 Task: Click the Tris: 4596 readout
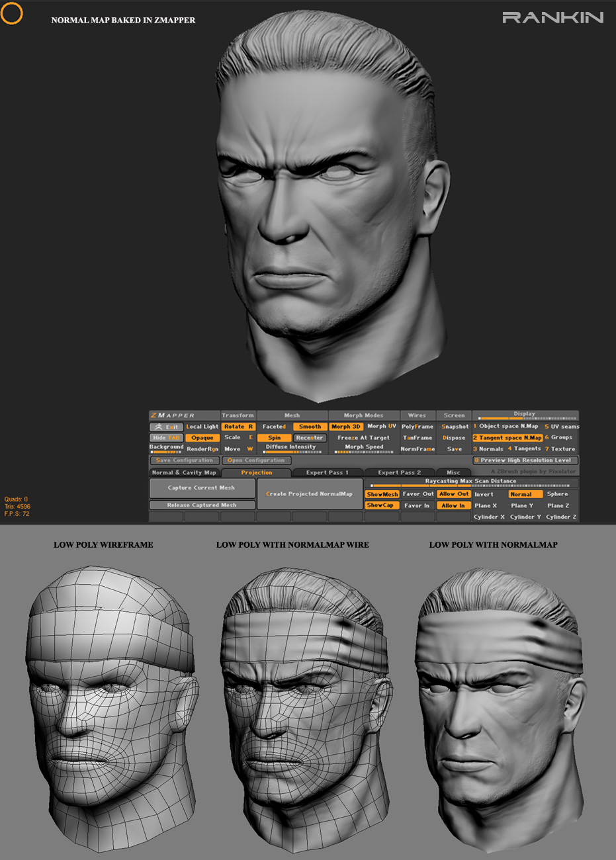(18, 507)
